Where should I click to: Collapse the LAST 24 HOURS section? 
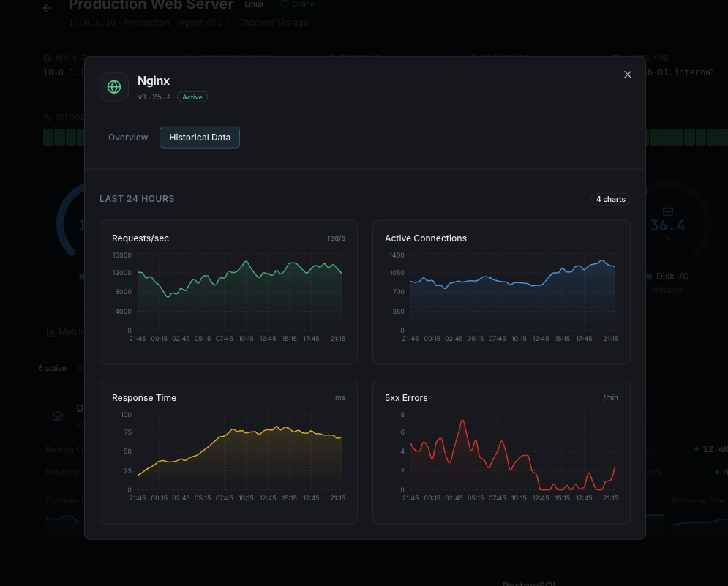coord(138,198)
